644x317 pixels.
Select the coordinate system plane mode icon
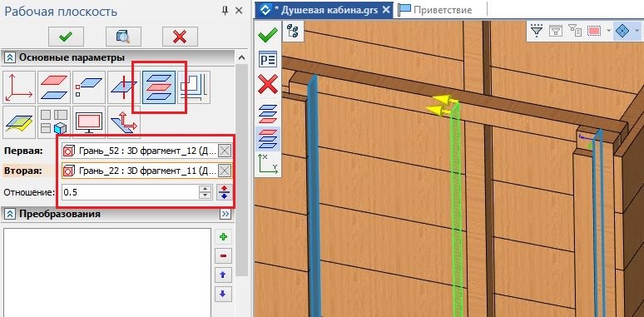click(x=19, y=87)
